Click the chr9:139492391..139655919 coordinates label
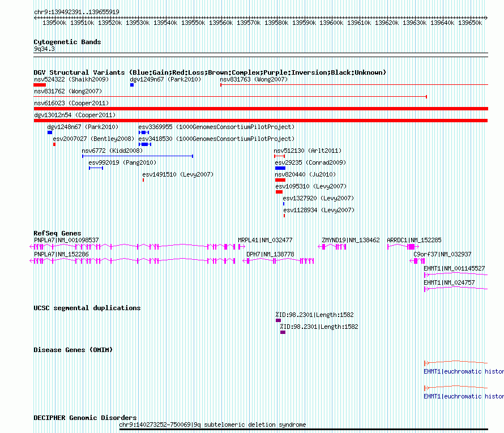The height and width of the screenshot is (433, 504). click(x=76, y=12)
